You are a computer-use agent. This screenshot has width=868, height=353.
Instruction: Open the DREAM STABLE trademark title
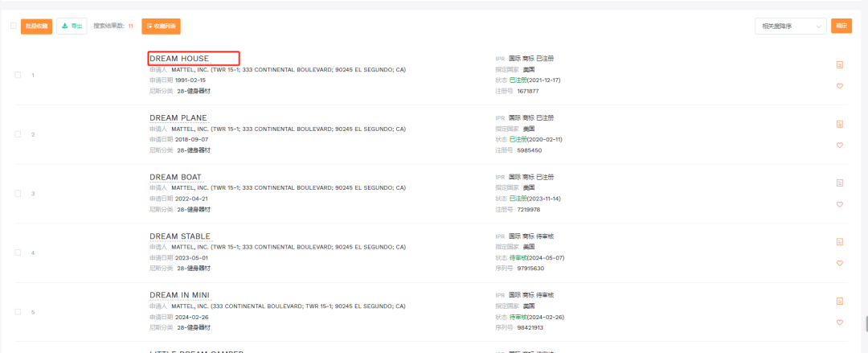(x=180, y=236)
